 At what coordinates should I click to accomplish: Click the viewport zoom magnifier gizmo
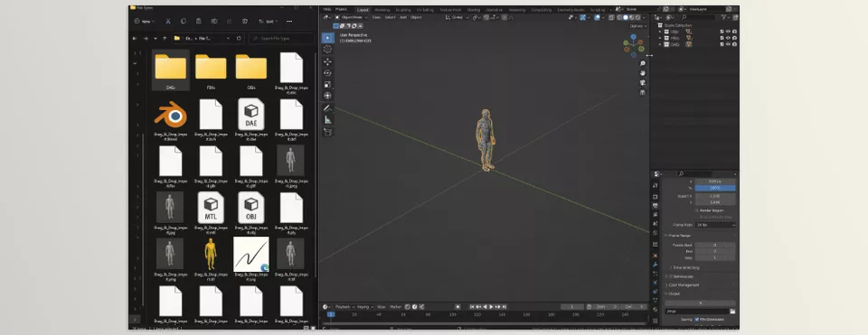[643, 63]
